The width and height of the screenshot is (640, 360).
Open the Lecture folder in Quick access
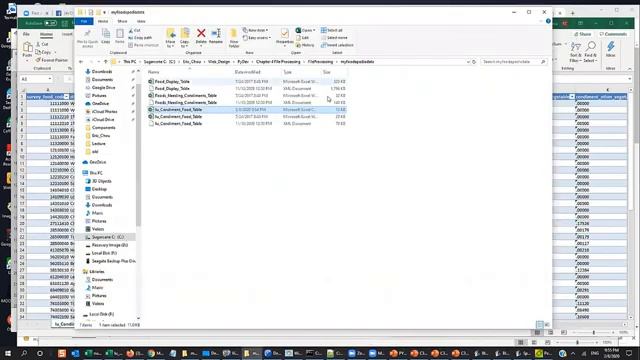[x=98, y=144]
